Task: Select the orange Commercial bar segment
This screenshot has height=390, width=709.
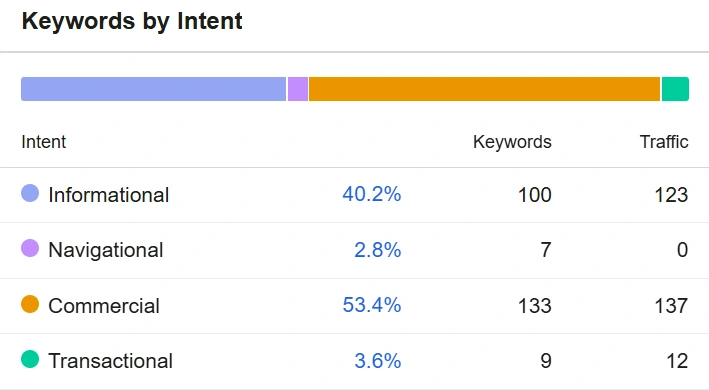Action: [484, 89]
